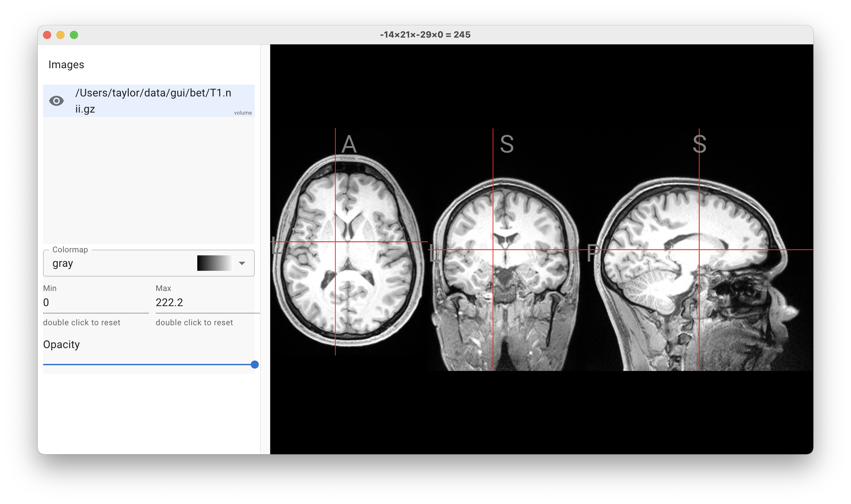This screenshot has height=504, width=851.
Task: Click the green fullscreen window button
Action: click(74, 35)
